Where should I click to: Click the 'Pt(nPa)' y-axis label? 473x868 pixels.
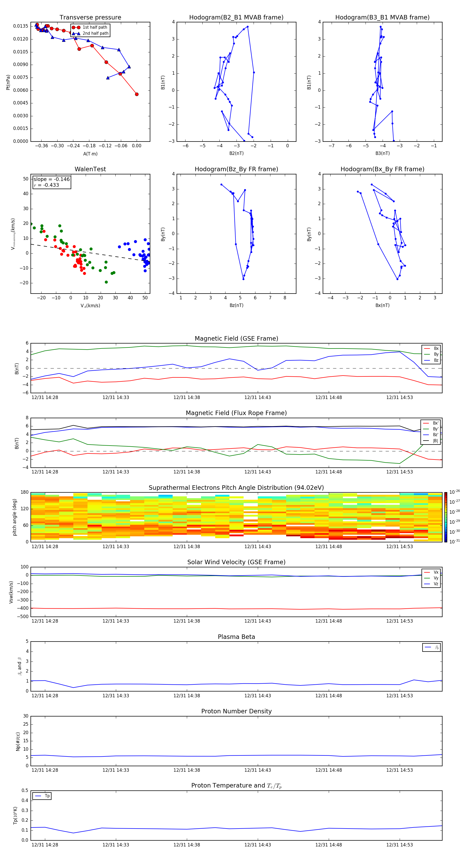point(8,82)
